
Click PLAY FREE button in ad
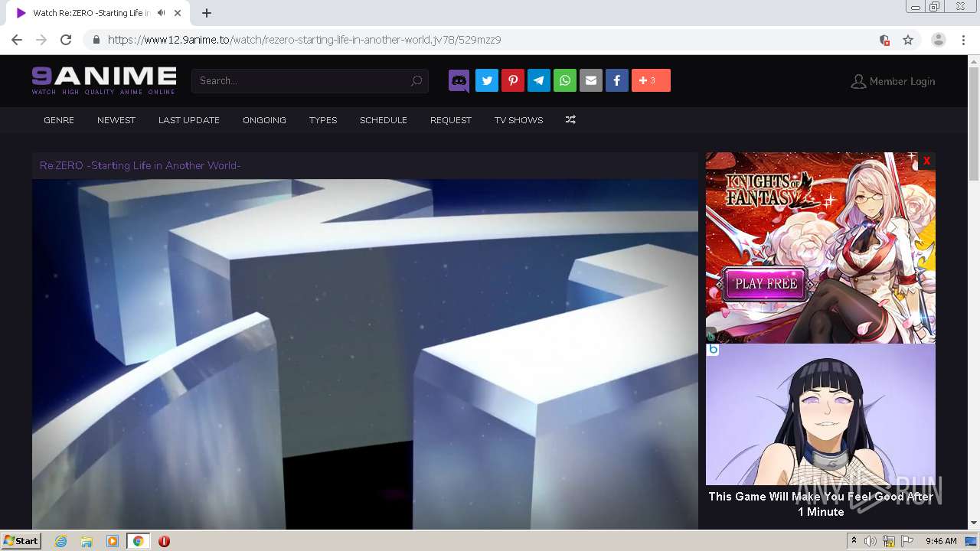766,283
